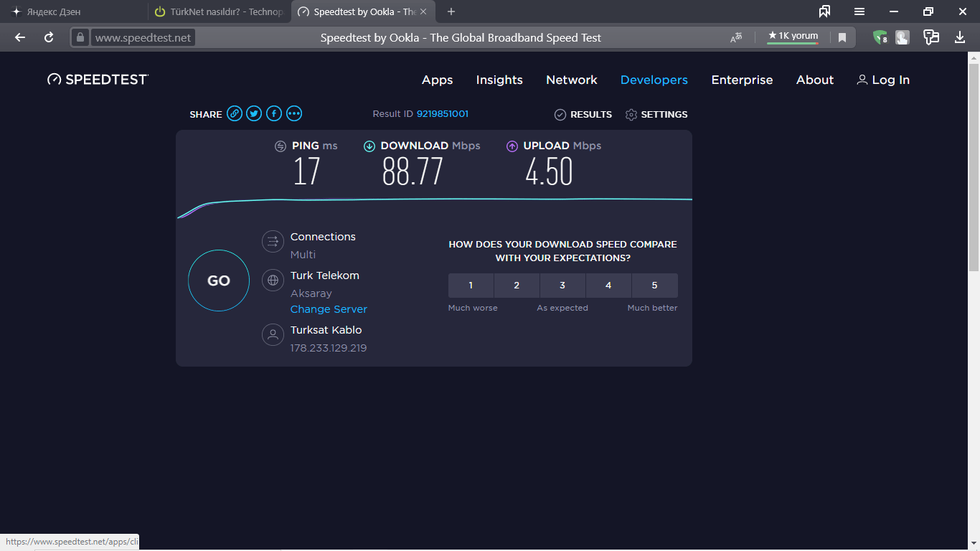Click the UPLOAD arrow icon
This screenshot has height=551, width=980.
click(x=512, y=146)
